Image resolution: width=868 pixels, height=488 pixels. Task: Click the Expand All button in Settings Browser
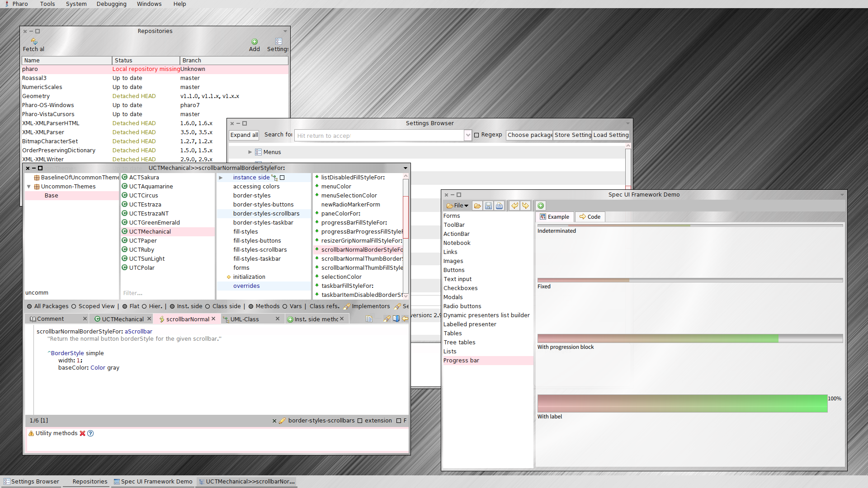(244, 135)
